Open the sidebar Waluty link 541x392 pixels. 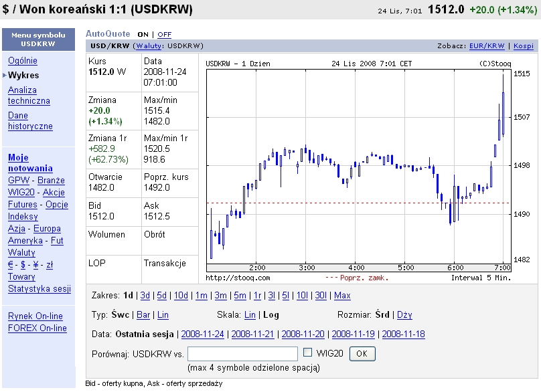click(21, 253)
